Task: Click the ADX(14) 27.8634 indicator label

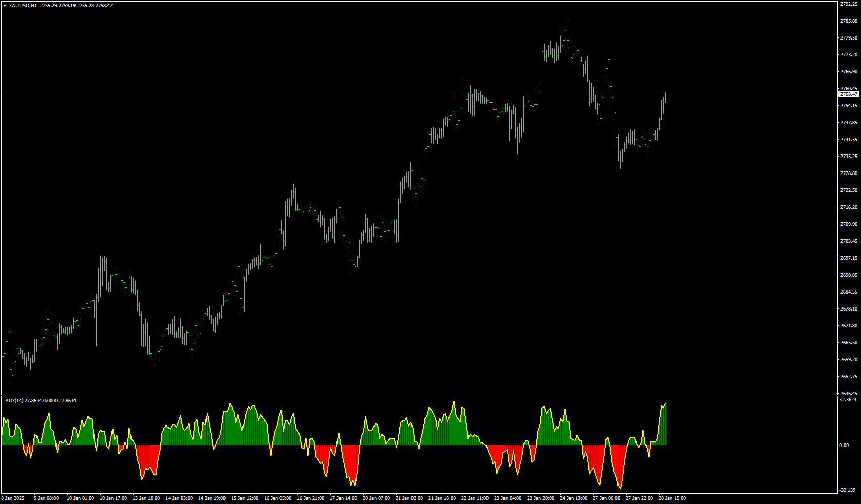Action: click(41, 400)
